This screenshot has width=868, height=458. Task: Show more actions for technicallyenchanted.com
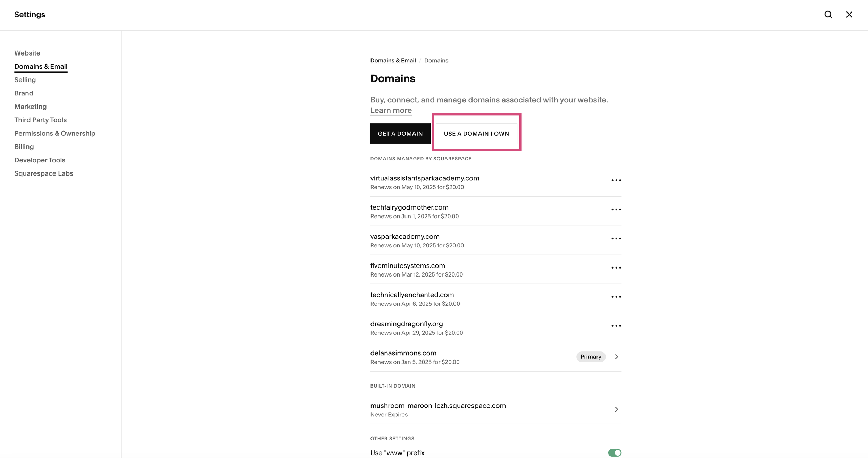(616, 297)
